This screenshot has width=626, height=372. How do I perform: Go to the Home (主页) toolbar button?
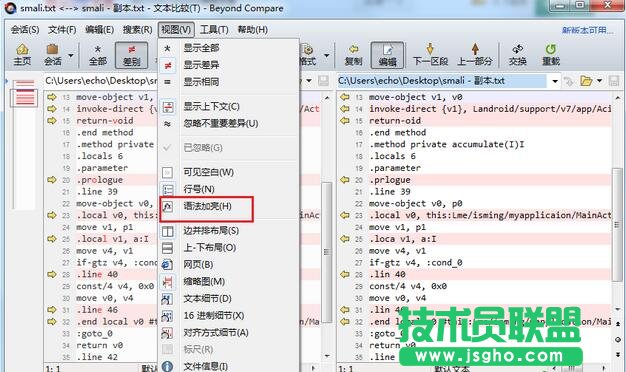[22, 55]
